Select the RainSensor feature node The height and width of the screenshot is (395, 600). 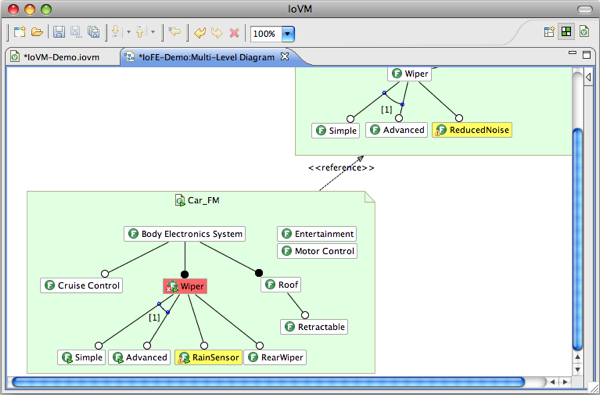click(209, 357)
